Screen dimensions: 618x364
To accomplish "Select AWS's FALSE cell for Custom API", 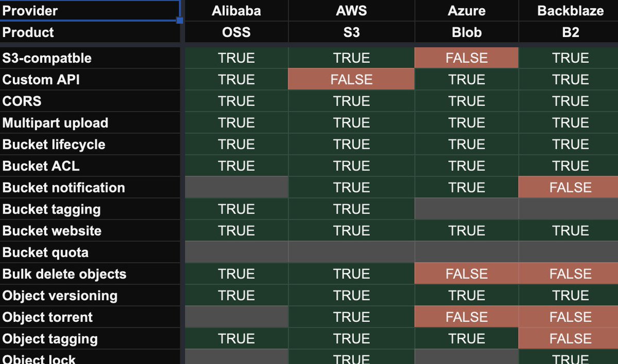I will tap(351, 79).
